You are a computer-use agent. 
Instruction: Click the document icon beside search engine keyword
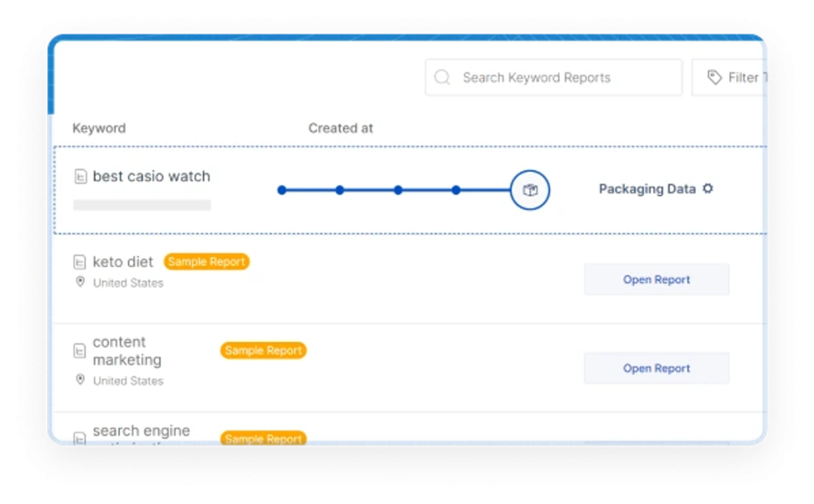(79, 438)
